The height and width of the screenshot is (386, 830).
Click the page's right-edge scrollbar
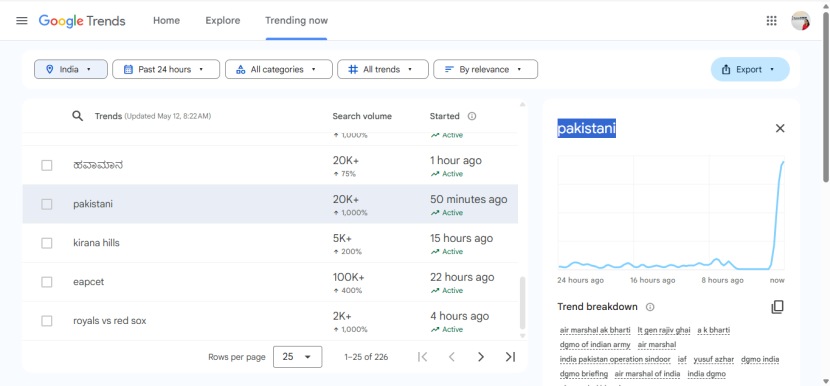826,97
